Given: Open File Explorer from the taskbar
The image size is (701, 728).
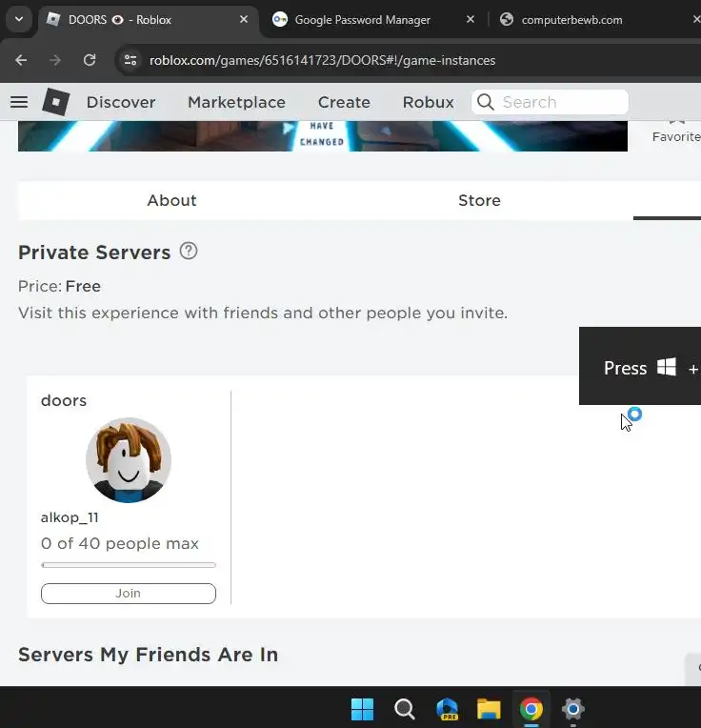Looking at the screenshot, I should (489, 709).
